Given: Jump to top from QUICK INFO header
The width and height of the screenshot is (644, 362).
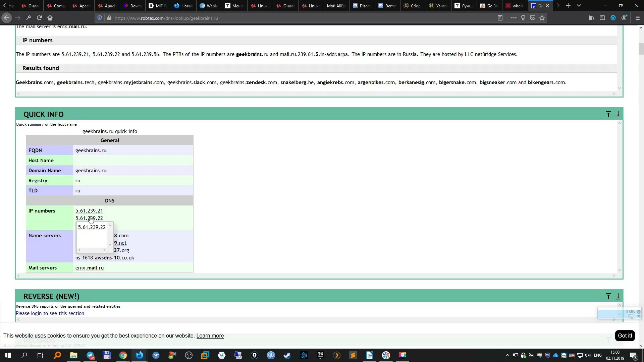Looking at the screenshot, I should 608,114.
